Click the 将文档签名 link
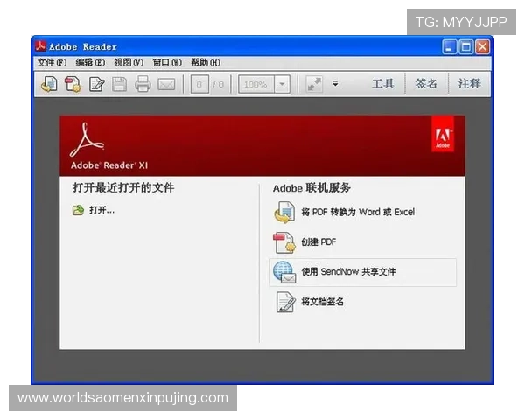The height and width of the screenshot is (420, 525). click(x=322, y=302)
